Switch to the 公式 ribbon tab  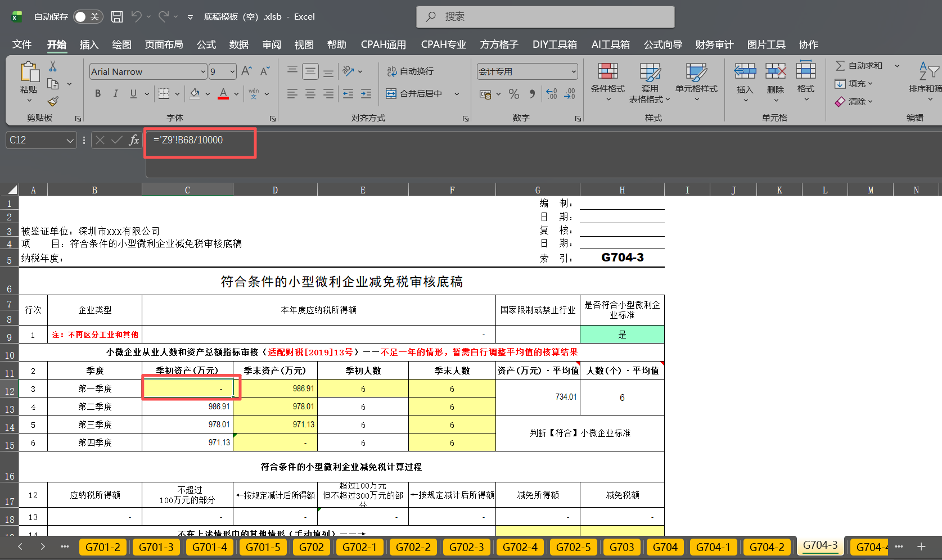coord(206,44)
